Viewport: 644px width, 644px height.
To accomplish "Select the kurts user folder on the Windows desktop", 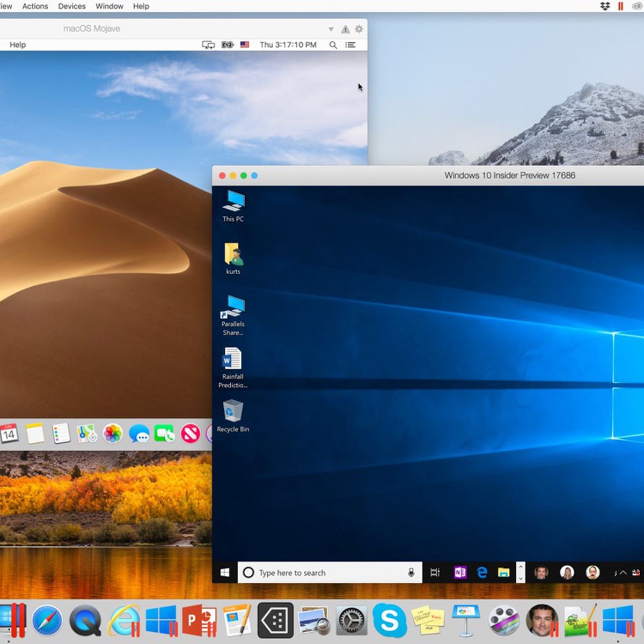I will click(x=233, y=259).
